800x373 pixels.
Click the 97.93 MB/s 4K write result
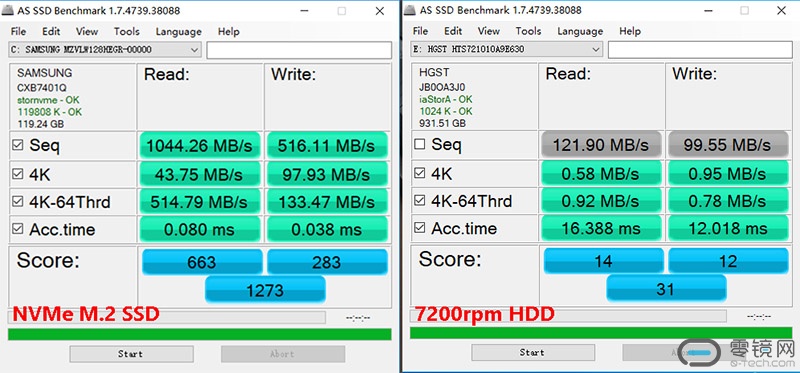[327, 175]
